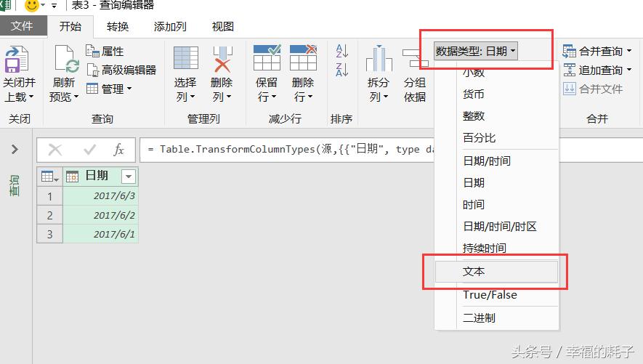Screen dimensions: 643x364
Task: Open query Properties (属性)
Action: 105,52
